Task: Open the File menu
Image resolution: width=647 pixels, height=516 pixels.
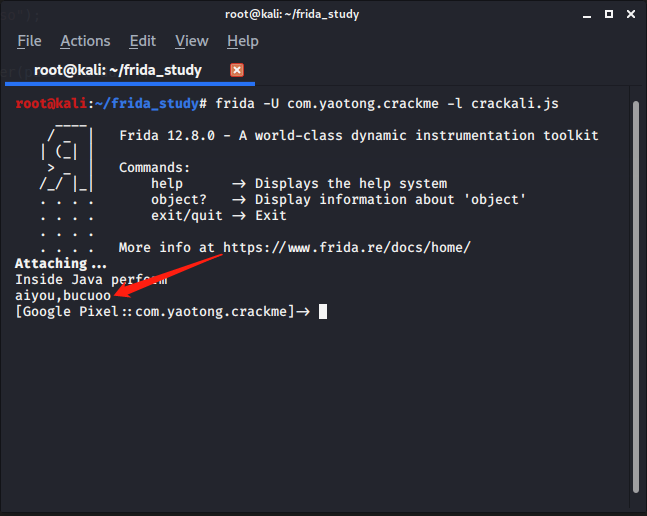Action: (29, 41)
